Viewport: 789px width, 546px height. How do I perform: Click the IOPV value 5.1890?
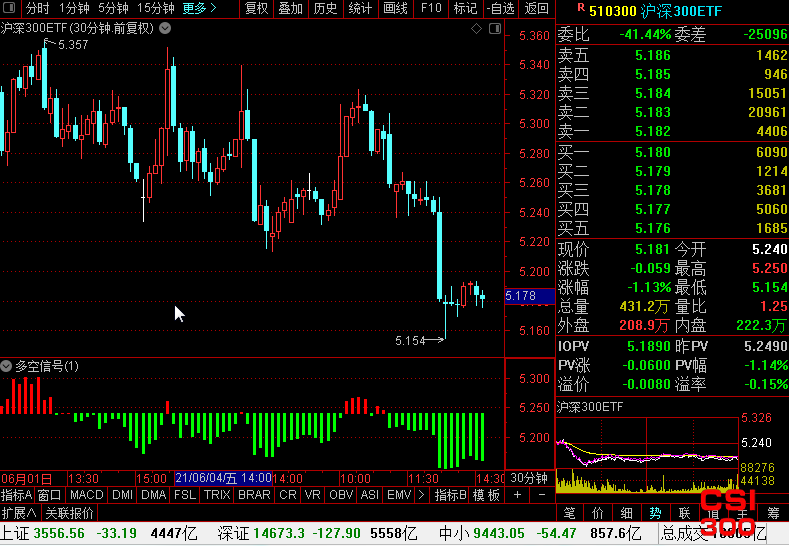coord(649,346)
